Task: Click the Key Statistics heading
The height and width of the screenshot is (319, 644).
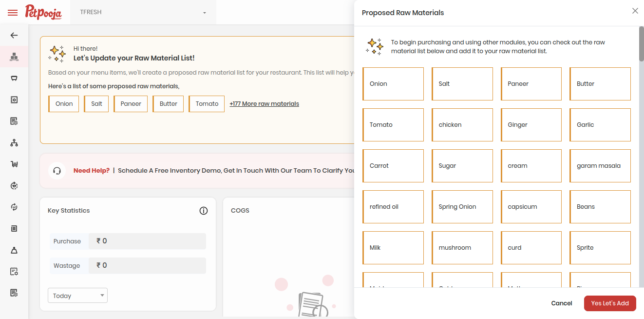Action: (x=69, y=211)
